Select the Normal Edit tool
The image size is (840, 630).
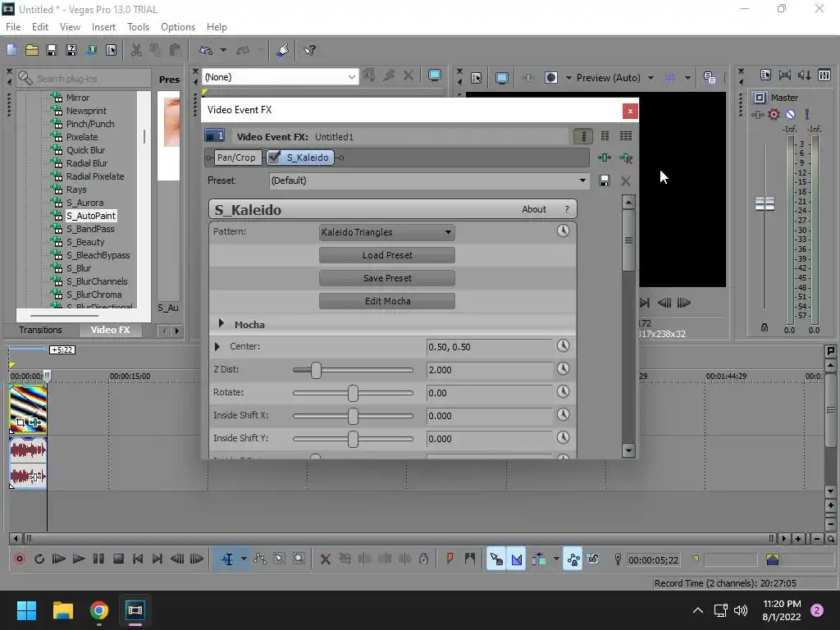point(227,559)
